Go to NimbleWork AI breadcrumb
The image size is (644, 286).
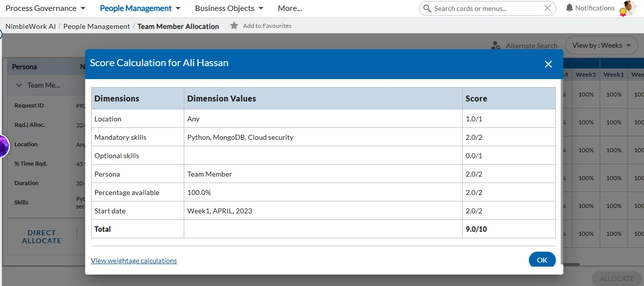(x=30, y=26)
